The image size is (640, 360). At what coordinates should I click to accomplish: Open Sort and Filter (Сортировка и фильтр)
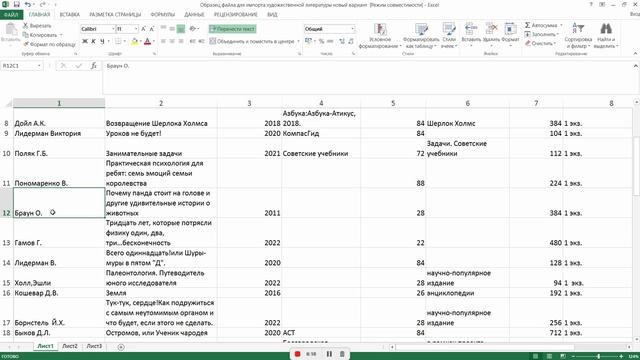coord(578,36)
